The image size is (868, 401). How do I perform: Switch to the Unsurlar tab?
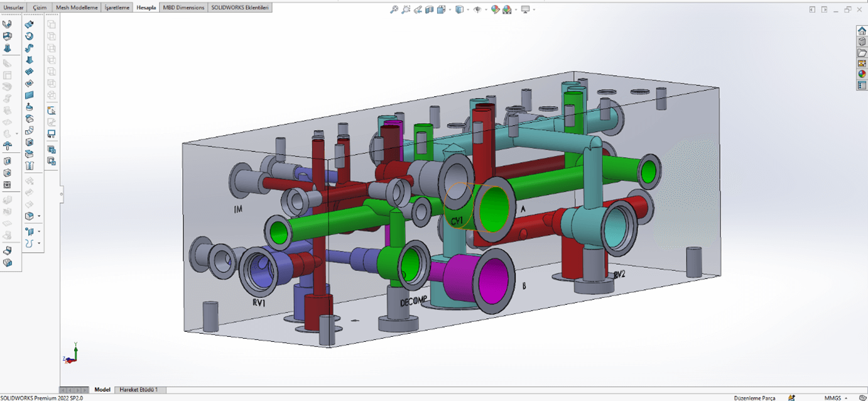14,8
